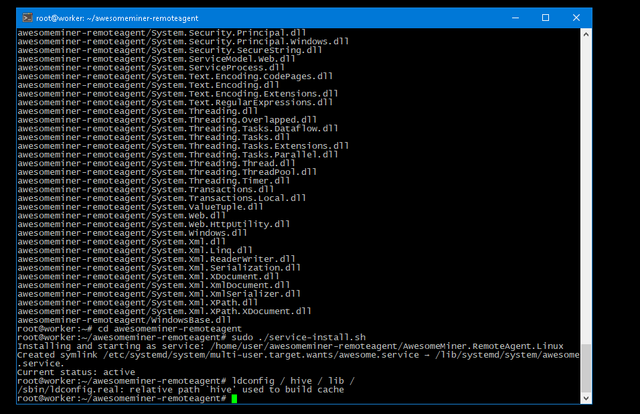The image size is (640, 414).
Task: Click the line 'System.Web.HttpUtility.dll'
Action: (x=153, y=224)
